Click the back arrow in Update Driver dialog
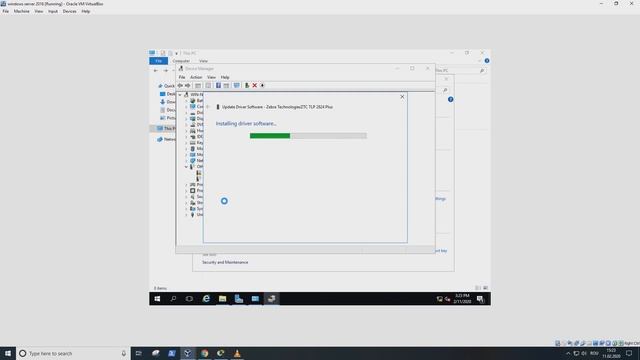 coord(208,107)
